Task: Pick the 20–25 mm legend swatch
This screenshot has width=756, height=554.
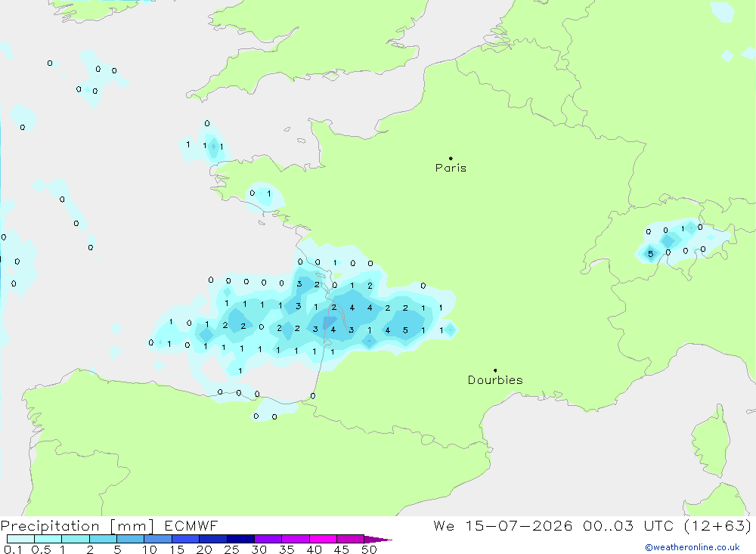Action: point(212,539)
